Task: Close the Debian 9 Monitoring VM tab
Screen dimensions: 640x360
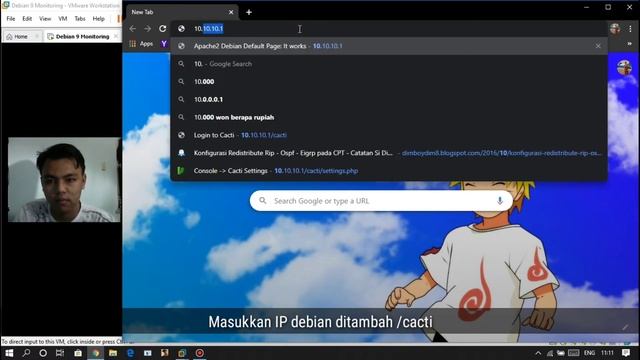Action: coord(116,36)
